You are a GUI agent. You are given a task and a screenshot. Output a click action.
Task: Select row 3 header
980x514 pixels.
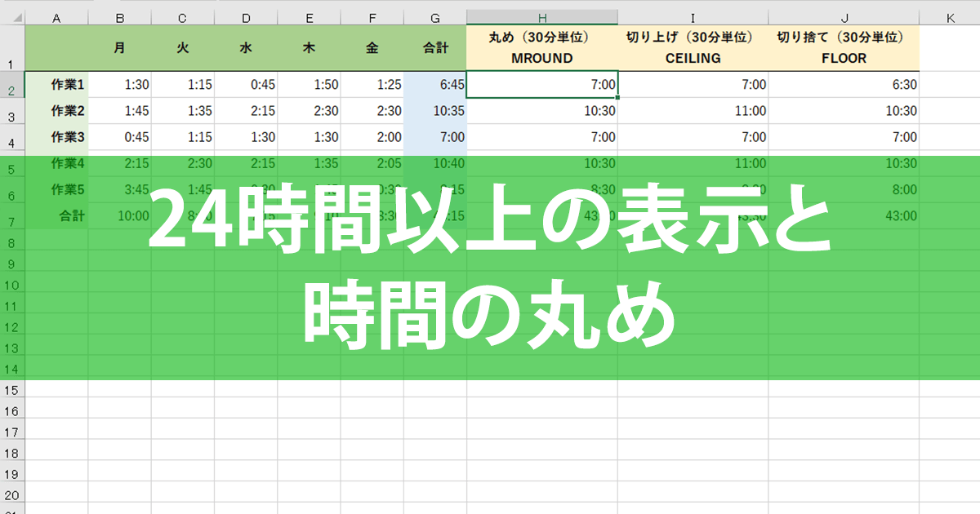12,111
